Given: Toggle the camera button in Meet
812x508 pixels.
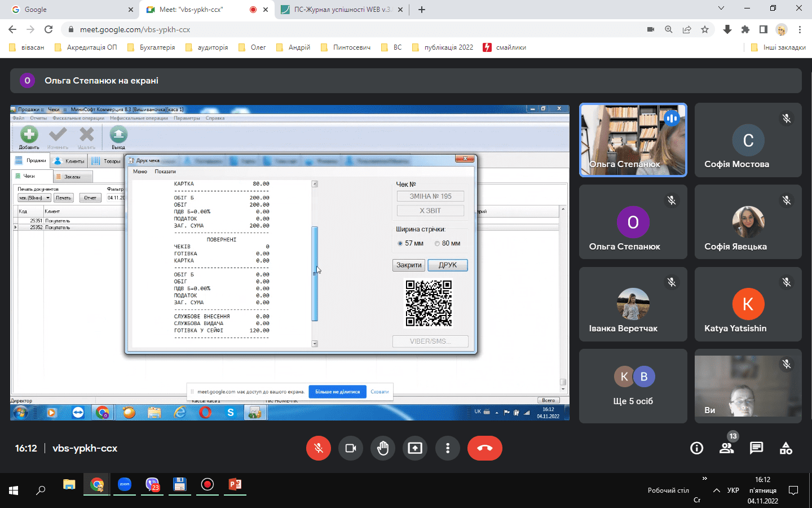Looking at the screenshot, I should (351, 448).
